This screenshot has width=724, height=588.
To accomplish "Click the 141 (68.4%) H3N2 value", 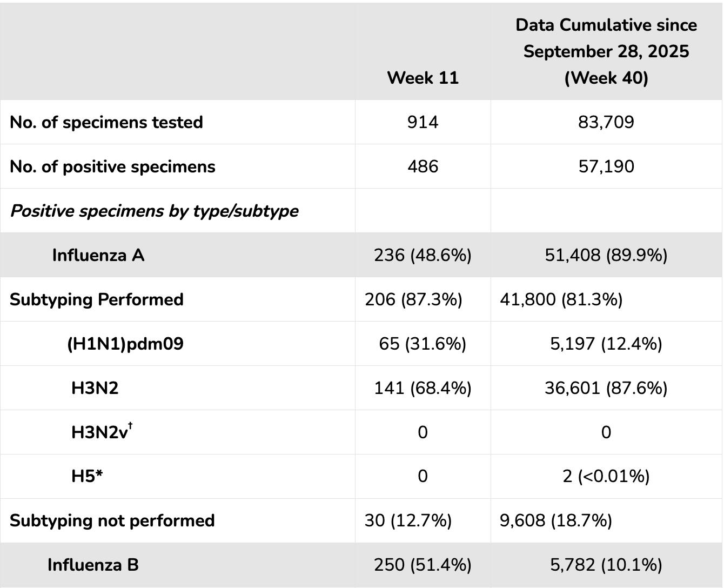I will pyautogui.click(x=423, y=388).
